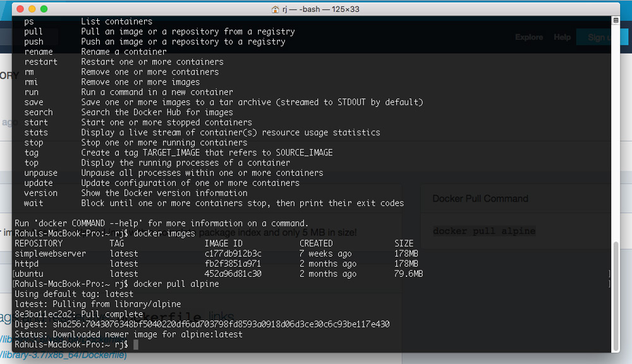Click the terminal scroll-position icon at top right
This screenshot has width=632, height=364.
[x=616, y=20]
